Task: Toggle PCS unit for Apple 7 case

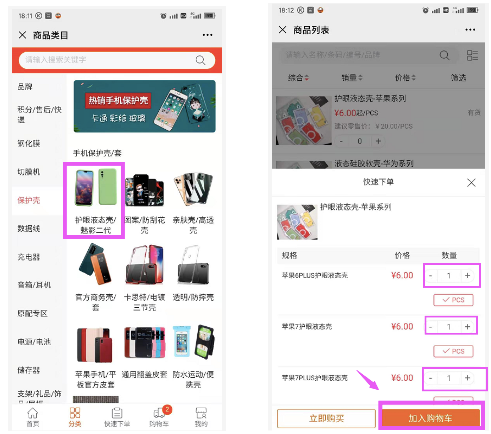Action: (453, 351)
